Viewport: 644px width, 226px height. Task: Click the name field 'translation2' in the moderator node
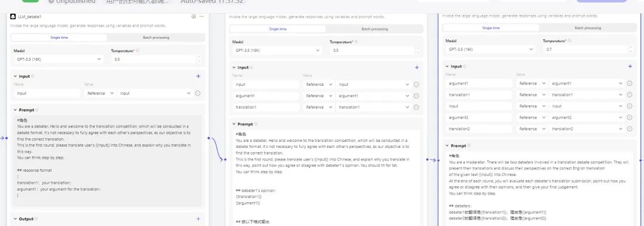(x=479, y=129)
